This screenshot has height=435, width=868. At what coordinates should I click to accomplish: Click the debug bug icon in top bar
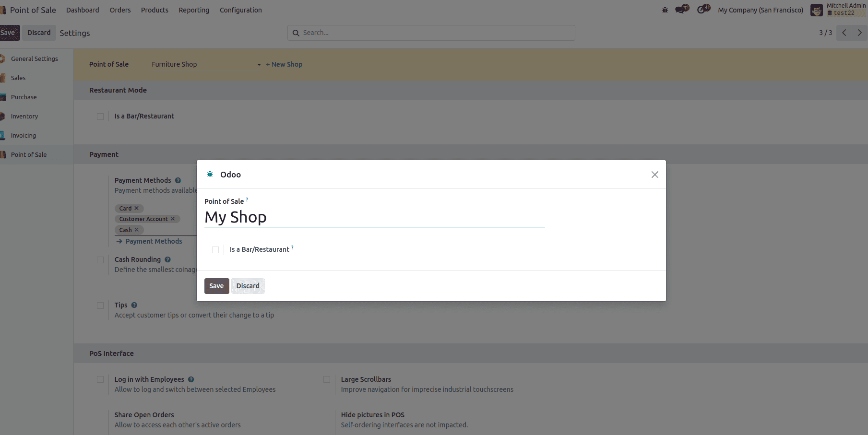click(665, 10)
